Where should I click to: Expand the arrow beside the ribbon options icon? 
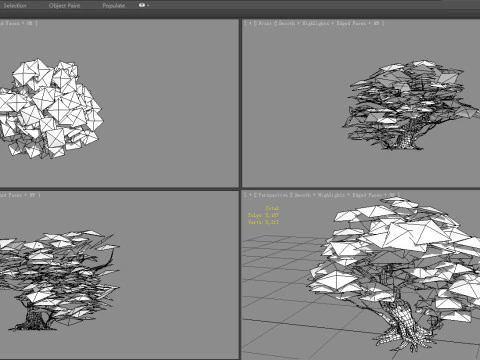pos(148,5)
